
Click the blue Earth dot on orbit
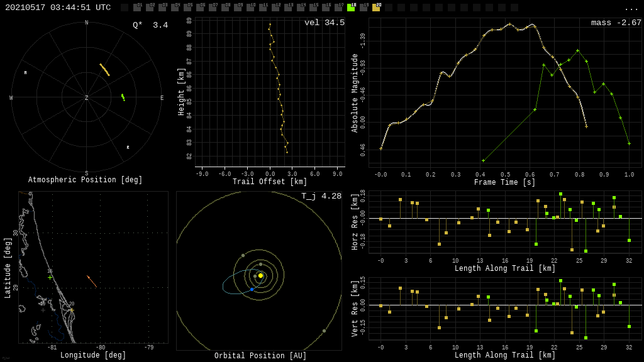pyautogui.click(x=252, y=290)
